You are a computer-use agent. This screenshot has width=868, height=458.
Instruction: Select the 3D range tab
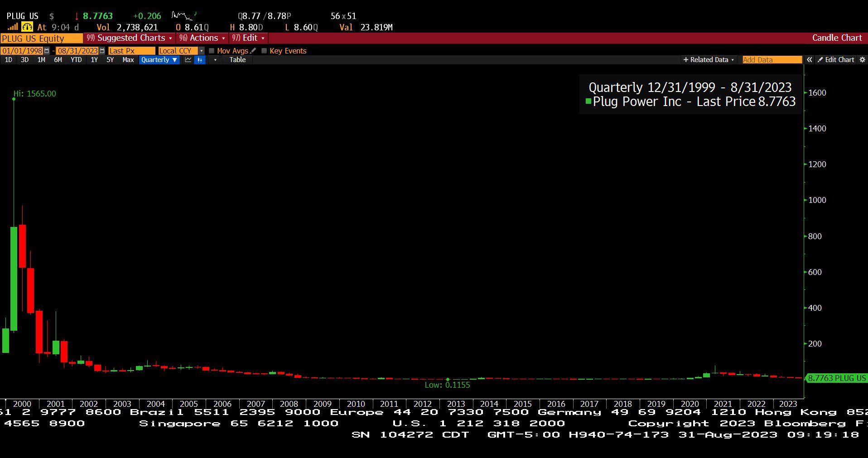tap(24, 60)
